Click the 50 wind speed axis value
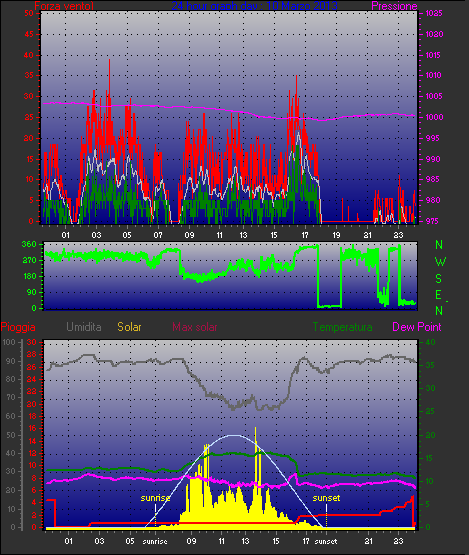469x555 pixels. point(29,13)
